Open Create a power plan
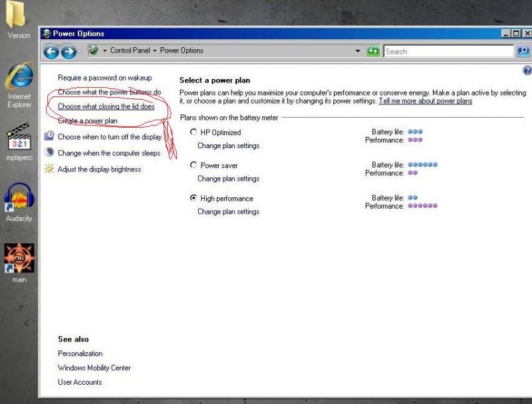The height and width of the screenshot is (404, 532). 88,121
